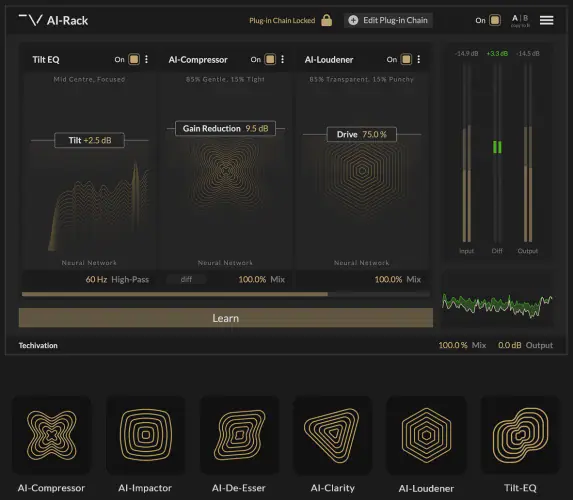Select the AI-Clarity module icon
This screenshot has height=500, width=573.
coord(333,435)
